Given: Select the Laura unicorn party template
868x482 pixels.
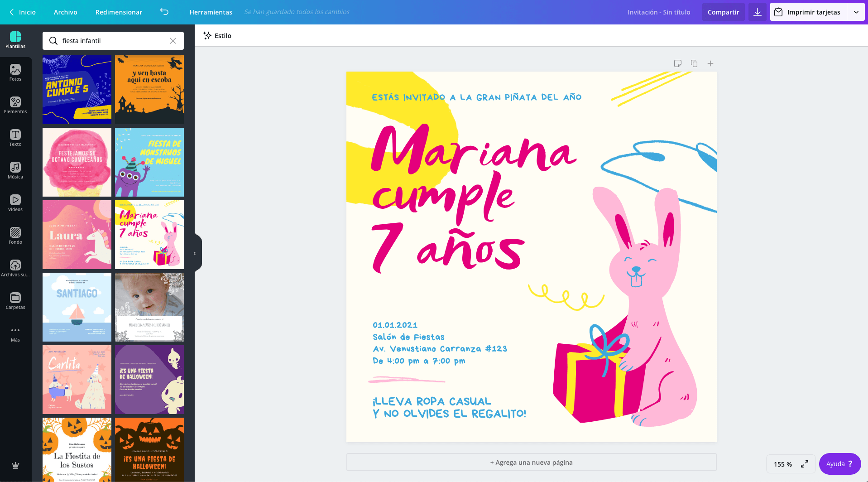Looking at the screenshot, I should coord(77,234).
